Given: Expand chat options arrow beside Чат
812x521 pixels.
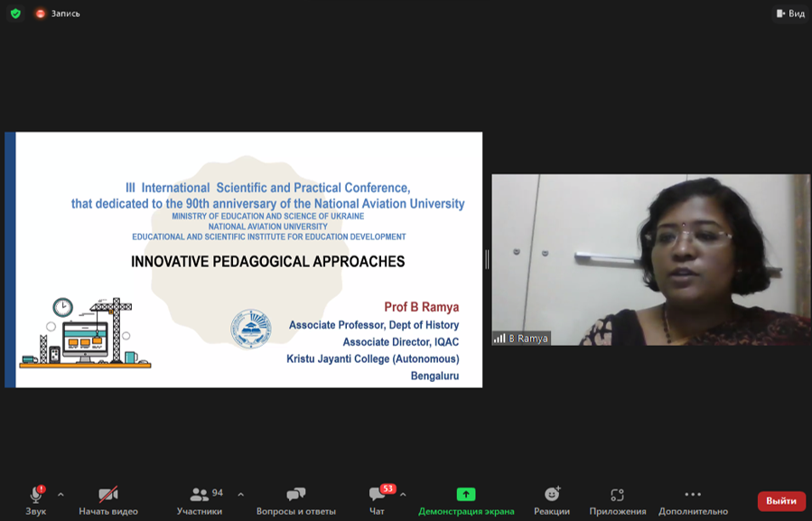Looking at the screenshot, I should [x=403, y=495].
